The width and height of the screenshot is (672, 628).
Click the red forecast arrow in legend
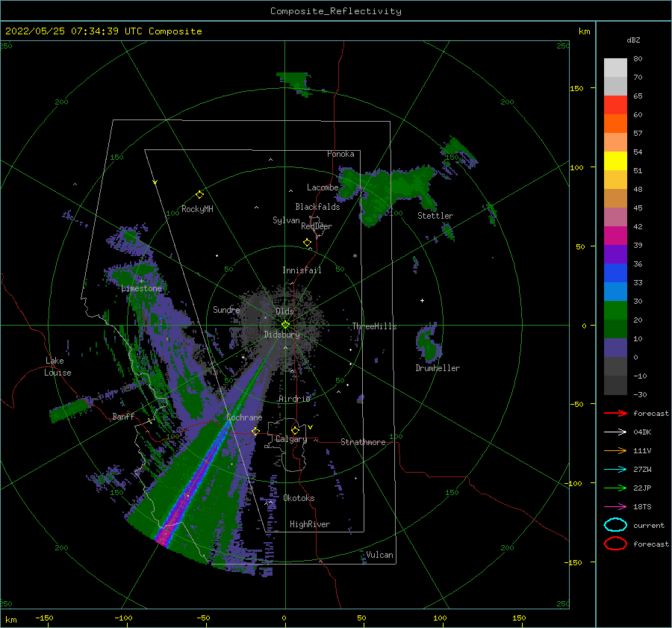(x=615, y=413)
